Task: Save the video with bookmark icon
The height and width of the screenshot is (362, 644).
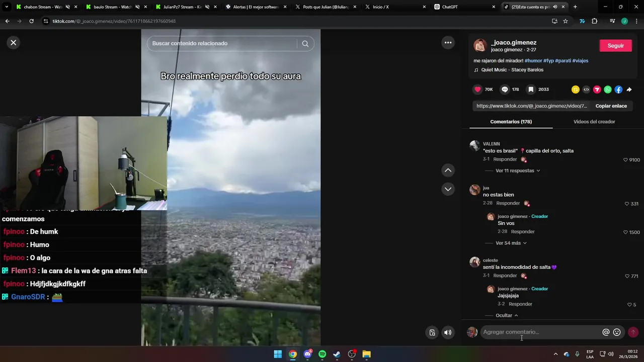Action: 531,89
